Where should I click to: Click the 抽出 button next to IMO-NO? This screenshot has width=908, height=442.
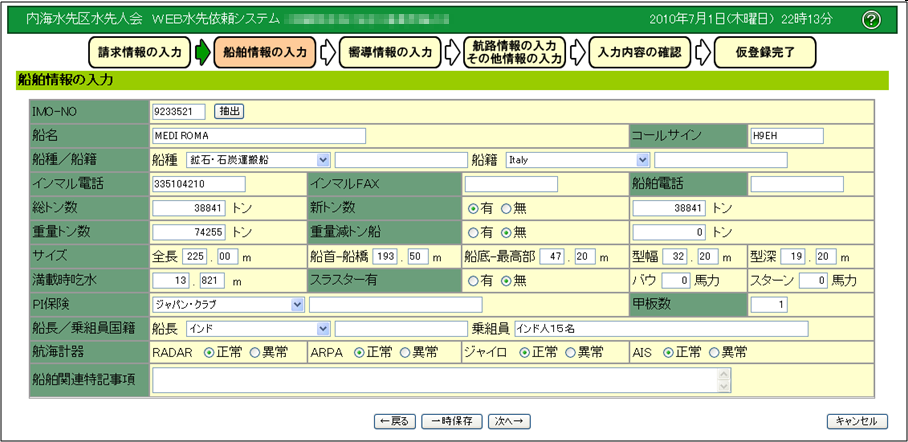click(x=229, y=111)
